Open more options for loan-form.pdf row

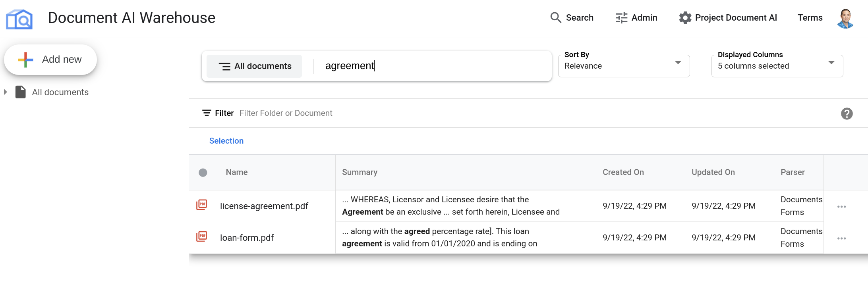[x=841, y=238]
